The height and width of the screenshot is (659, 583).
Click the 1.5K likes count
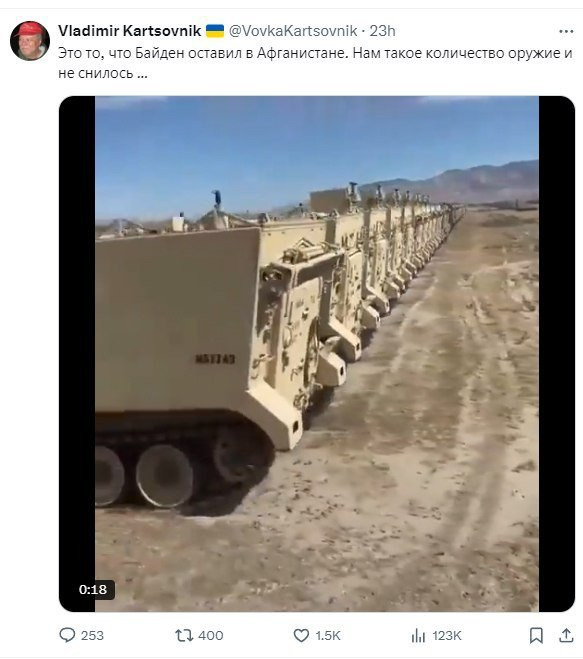pyautogui.click(x=328, y=635)
